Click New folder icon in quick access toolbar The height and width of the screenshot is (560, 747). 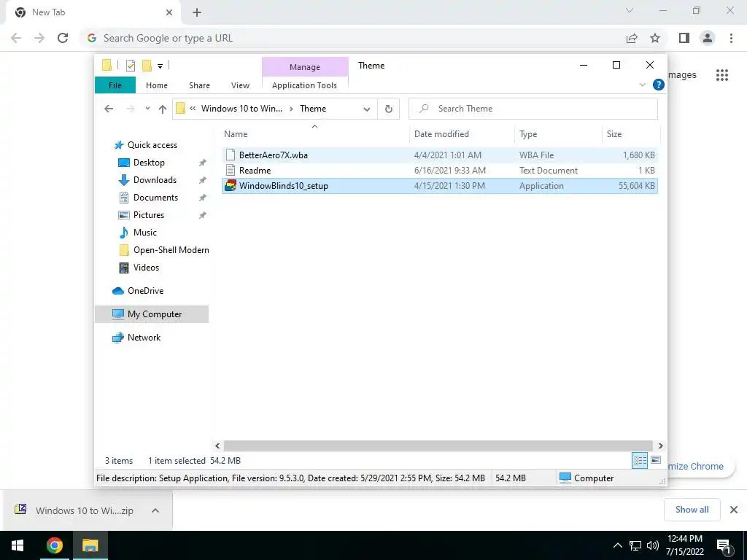[x=147, y=65]
